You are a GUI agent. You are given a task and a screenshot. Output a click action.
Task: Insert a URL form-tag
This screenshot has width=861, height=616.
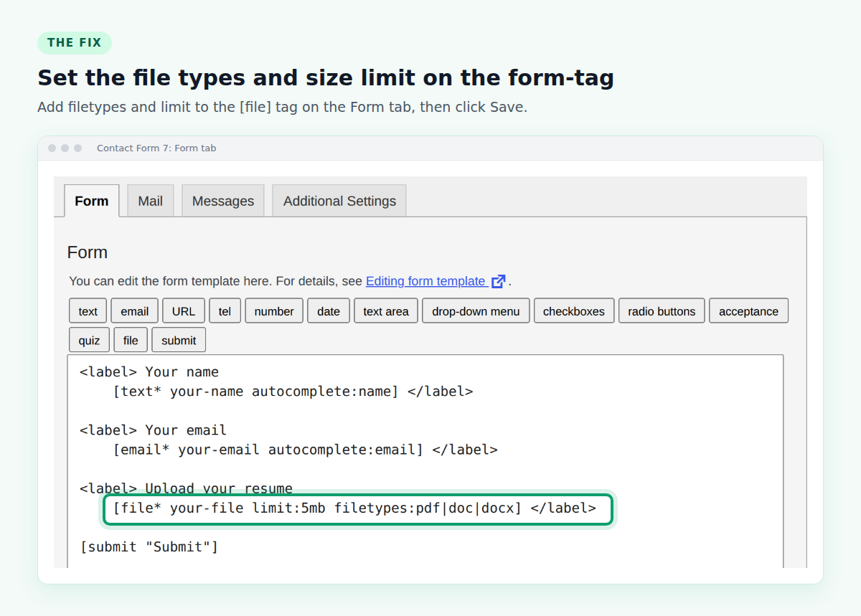point(184,311)
